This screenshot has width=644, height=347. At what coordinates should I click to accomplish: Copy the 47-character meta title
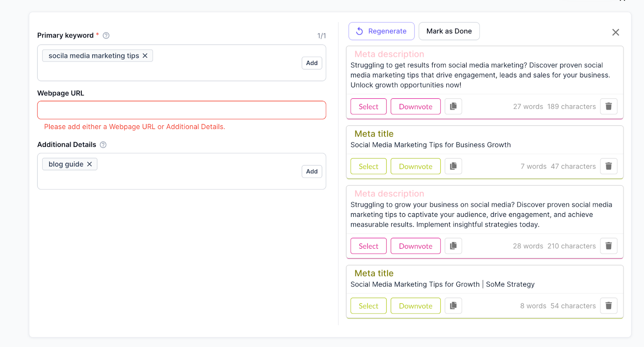[453, 166]
